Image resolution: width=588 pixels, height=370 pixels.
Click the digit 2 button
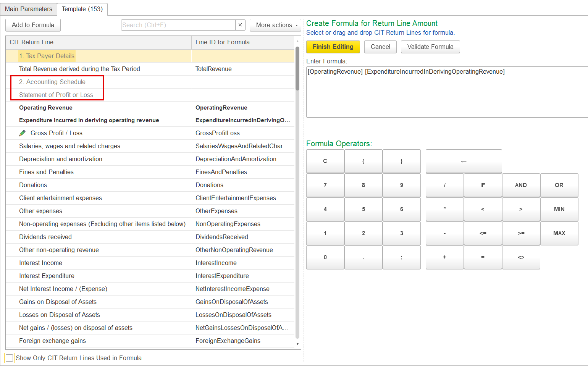point(363,233)
